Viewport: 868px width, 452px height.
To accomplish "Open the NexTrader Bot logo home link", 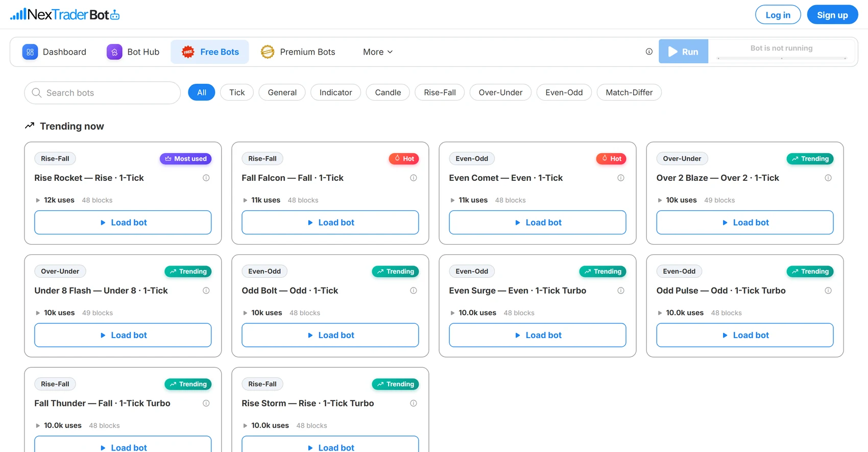I will click(x=65, y=14).
